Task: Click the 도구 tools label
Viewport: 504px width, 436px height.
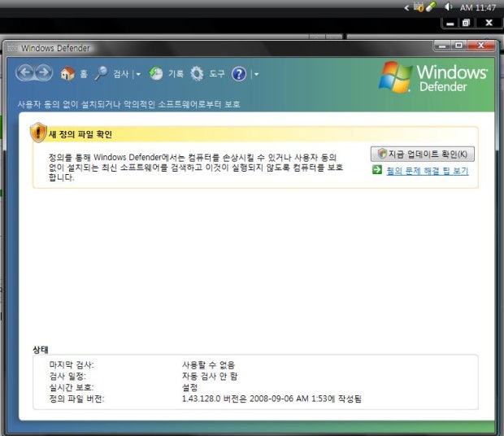Action: 217,74
